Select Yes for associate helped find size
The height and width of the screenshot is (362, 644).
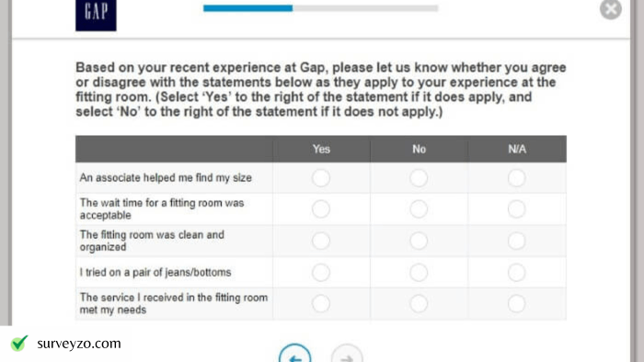click(321, 178)
